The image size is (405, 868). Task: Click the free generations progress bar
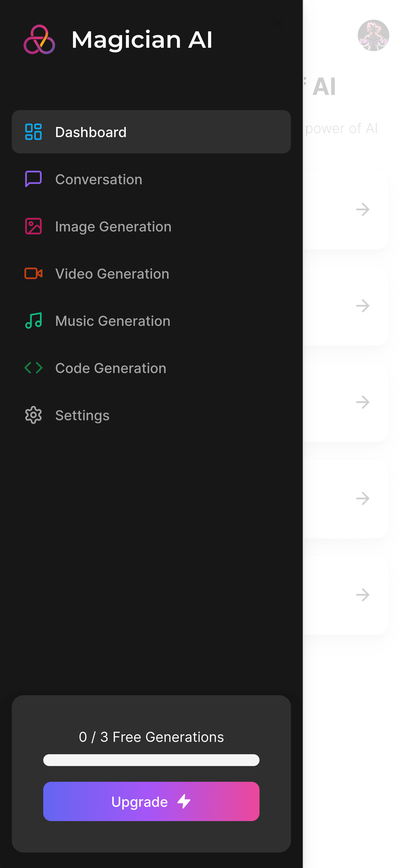pyautogui.click(x=151, y=760)
